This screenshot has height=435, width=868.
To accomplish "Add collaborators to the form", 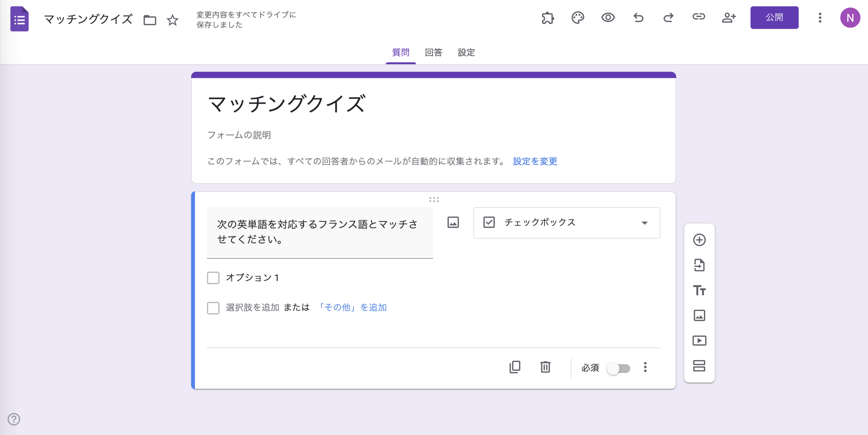I will click(729, 18).
